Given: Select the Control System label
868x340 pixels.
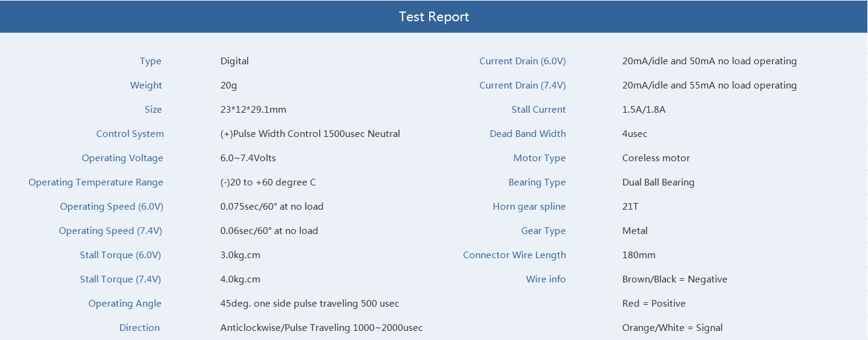Looking at the screenshot, I should [130, 134].
